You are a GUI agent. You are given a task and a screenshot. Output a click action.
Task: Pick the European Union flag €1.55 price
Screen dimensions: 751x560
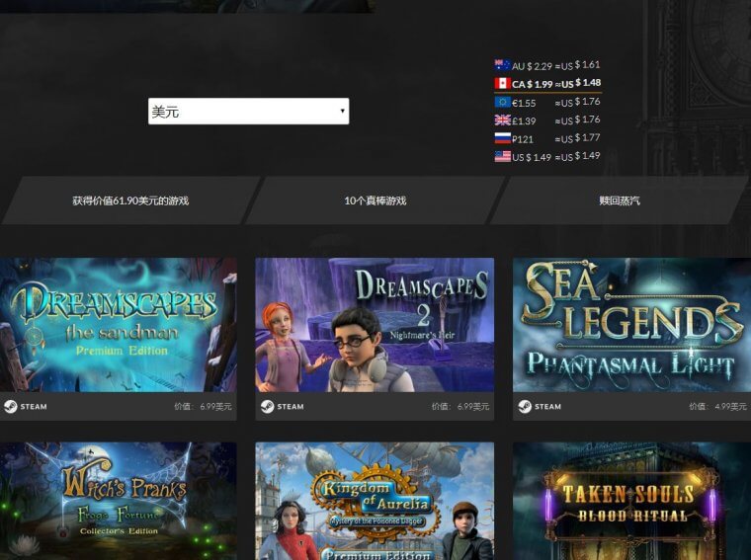click(x=547, y=102)
